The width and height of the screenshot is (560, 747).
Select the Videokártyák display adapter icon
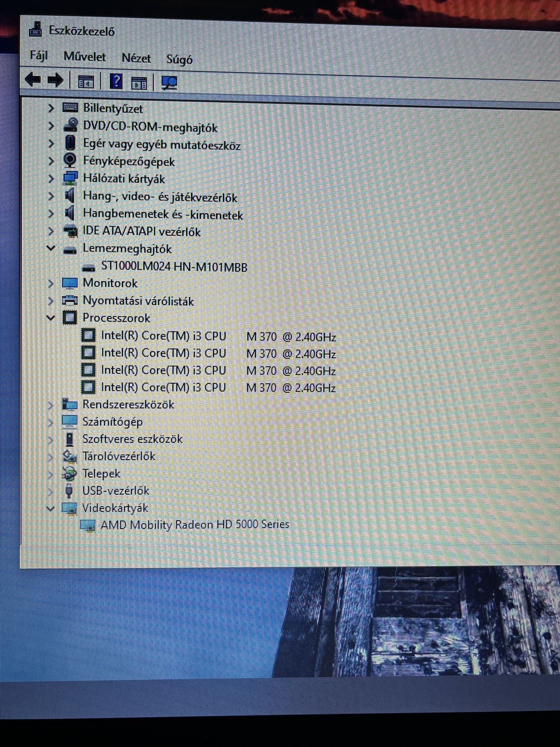point(69,508)
